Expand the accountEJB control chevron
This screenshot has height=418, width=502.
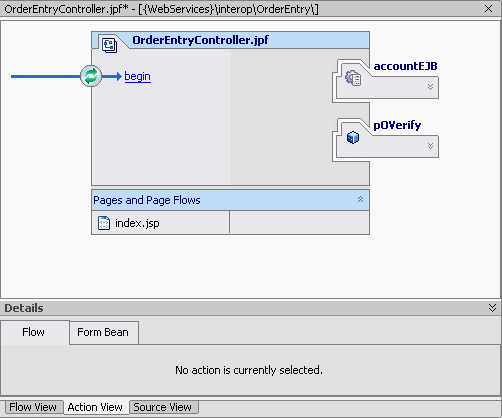(430, 87)
